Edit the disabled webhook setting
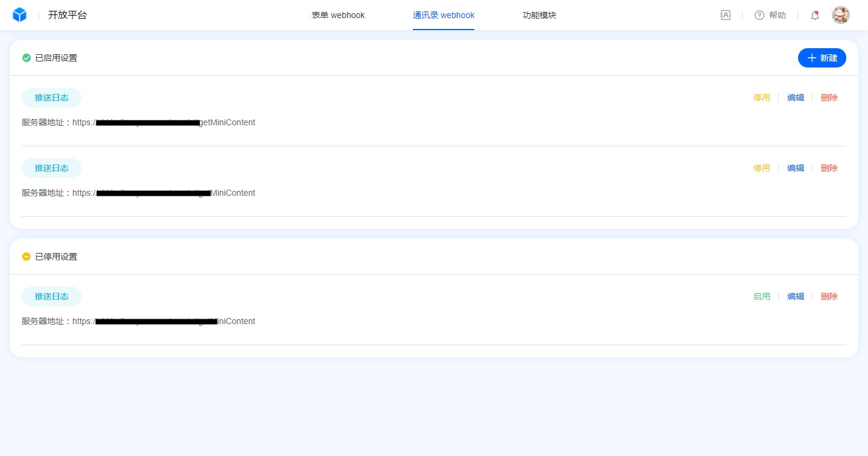The height and width of the screenshot is (456, 868). pyautogui.click(x=796, y=296)
